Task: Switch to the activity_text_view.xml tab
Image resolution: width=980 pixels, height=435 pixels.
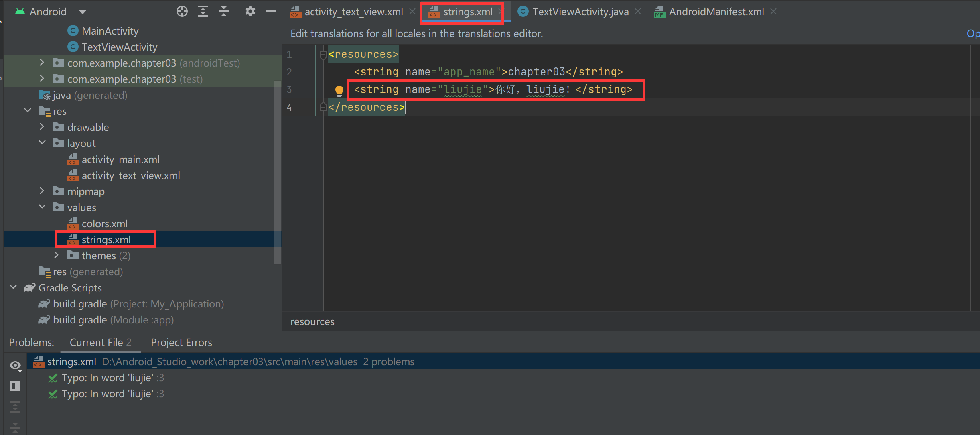Action: coord(353,12)
